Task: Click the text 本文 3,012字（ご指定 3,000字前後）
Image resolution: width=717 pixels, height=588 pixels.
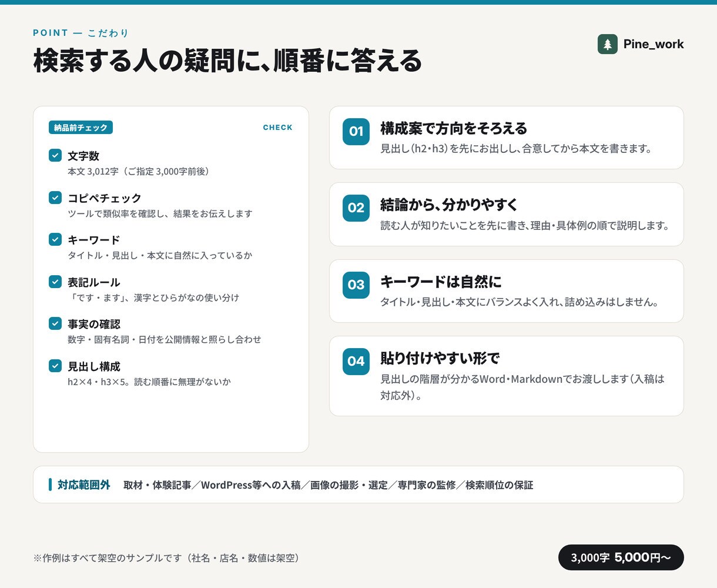Action: [x=139, y=172]
